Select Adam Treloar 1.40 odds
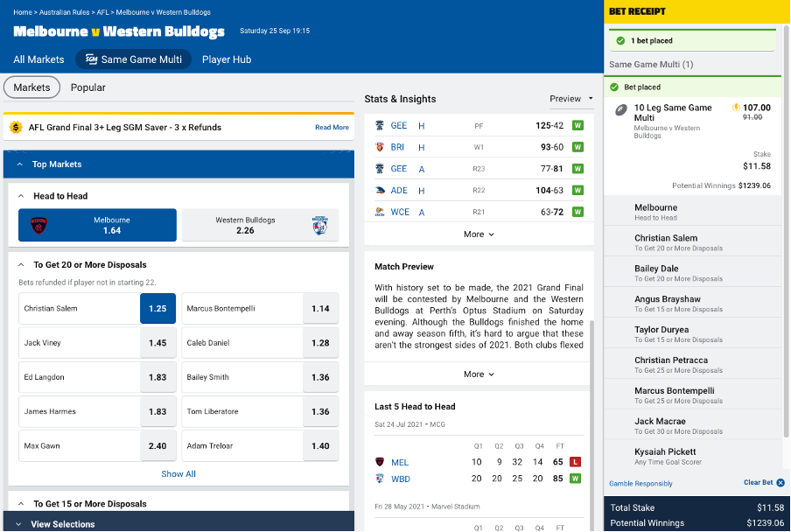Viewport: 791px width, 532px height. pos(320,446)
